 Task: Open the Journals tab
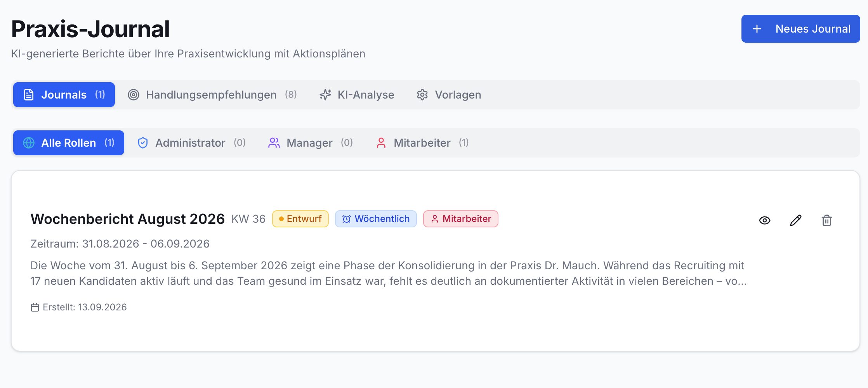64,95
